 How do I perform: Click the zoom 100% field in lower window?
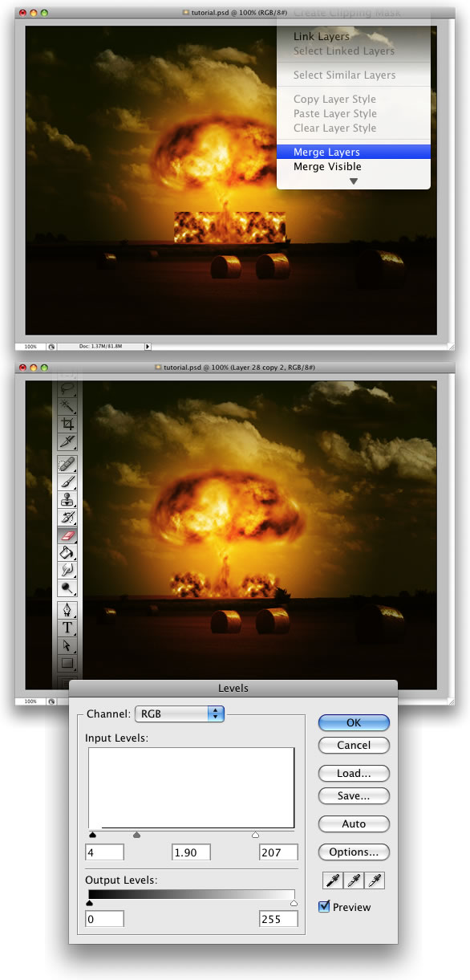30,701
